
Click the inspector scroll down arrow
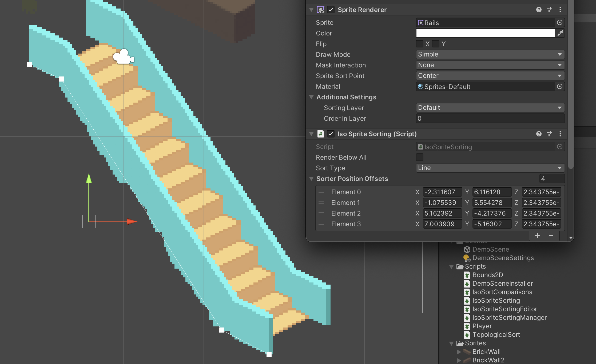[571, 238]
